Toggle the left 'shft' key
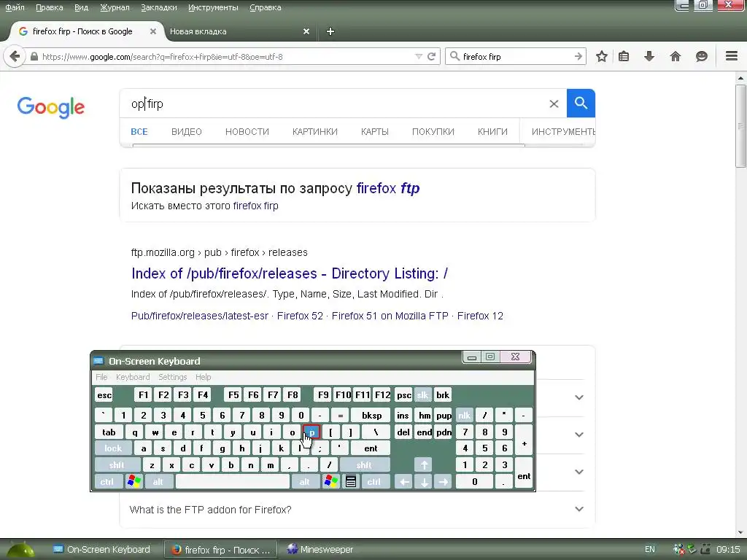The width and height of the screenshot is (747, 560). [x=117, y=464]
